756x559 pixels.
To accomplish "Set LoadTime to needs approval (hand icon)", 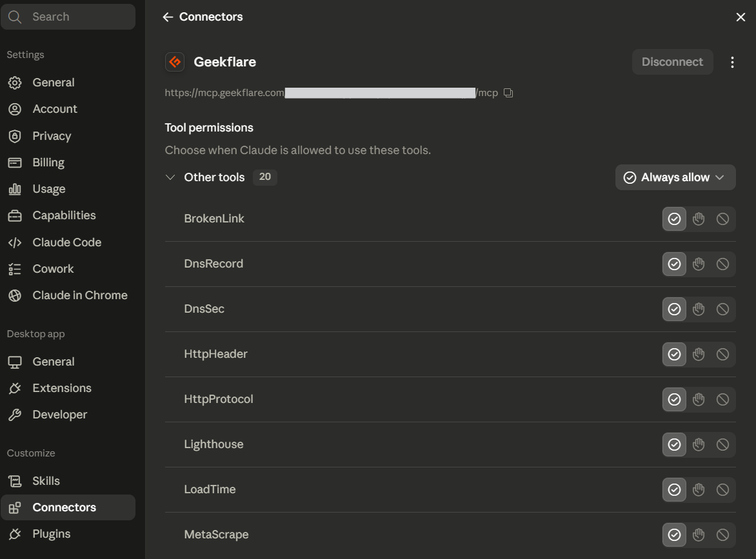I will click(698, 489).
